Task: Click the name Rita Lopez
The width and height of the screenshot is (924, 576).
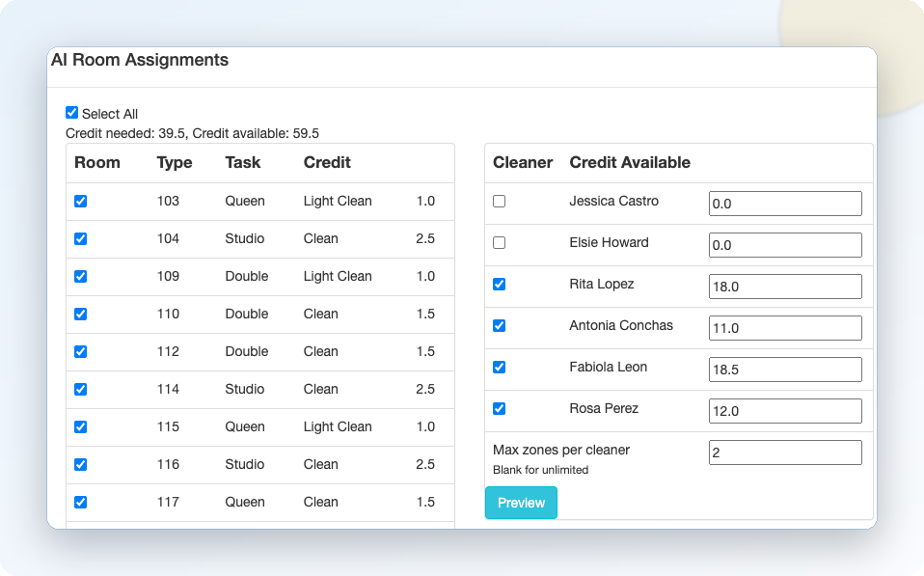Action: pyautogui.click(x=602, y=285)
